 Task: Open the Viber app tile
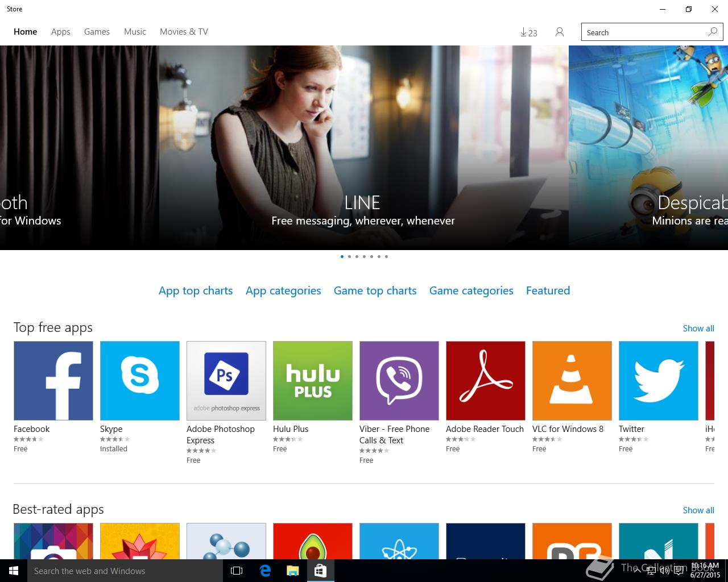coord(399,381)
